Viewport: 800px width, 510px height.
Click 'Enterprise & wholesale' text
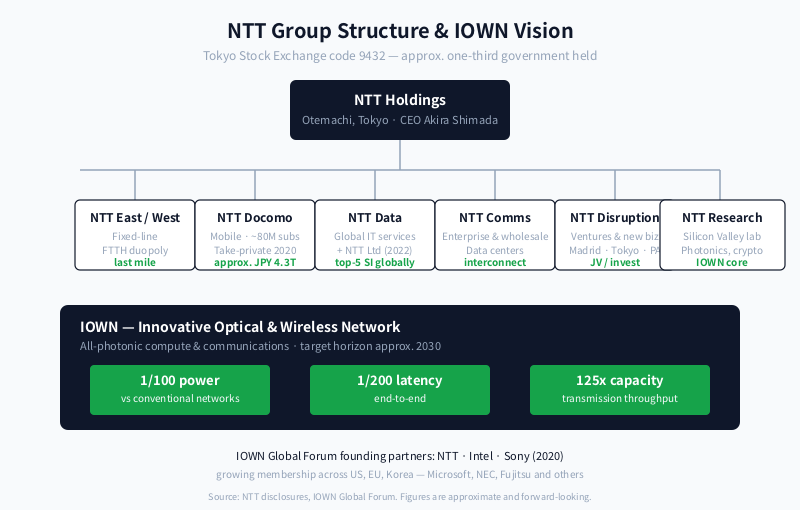(x=495, y=237)
